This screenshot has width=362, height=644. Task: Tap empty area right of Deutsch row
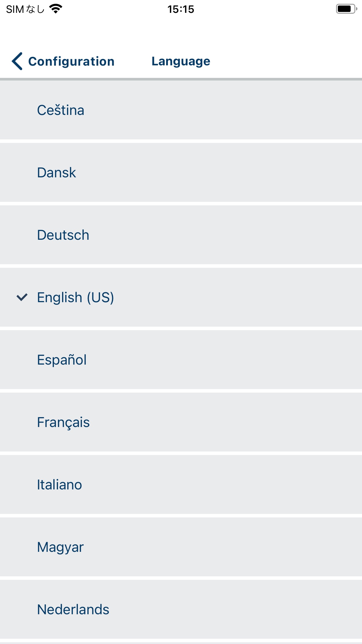click(x=226, y=235)
